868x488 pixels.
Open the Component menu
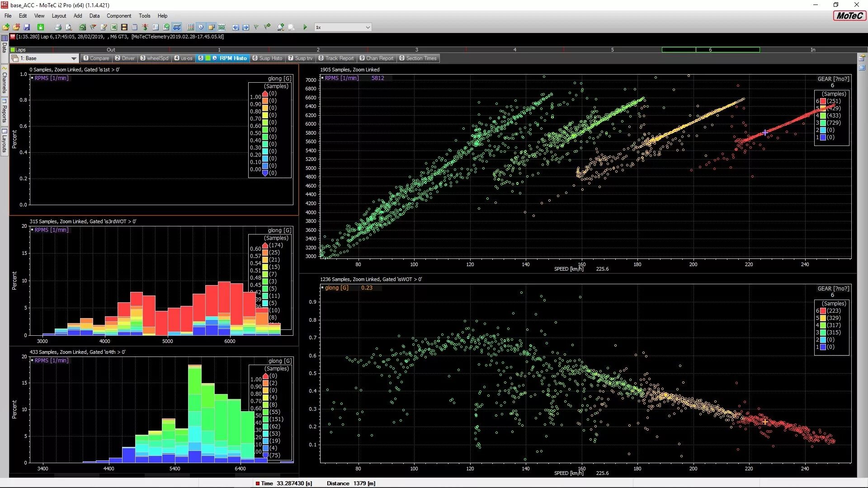118,15
